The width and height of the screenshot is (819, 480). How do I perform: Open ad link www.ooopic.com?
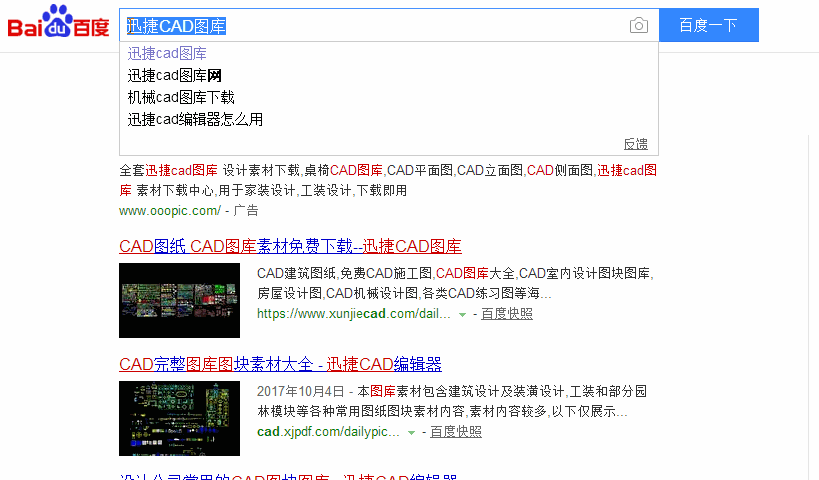[170, 210]
